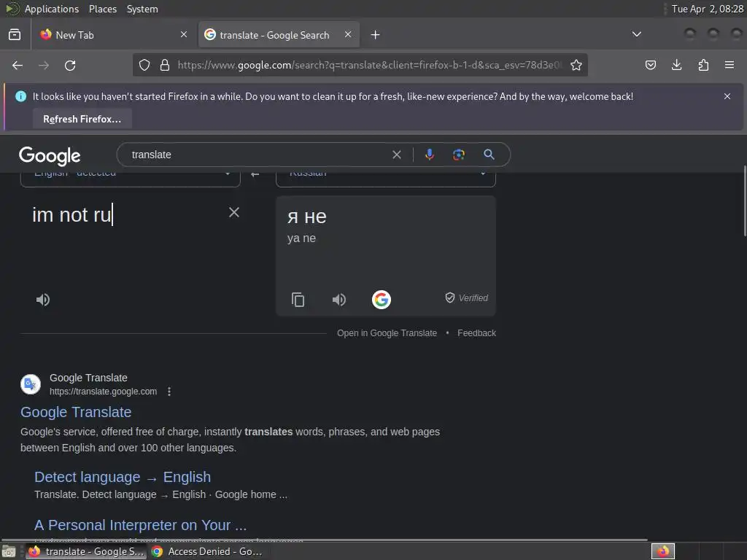The width and height of the screenshot is (747, 560).
Task: Select the translate - Google Search tab
Action: point(279,35)
